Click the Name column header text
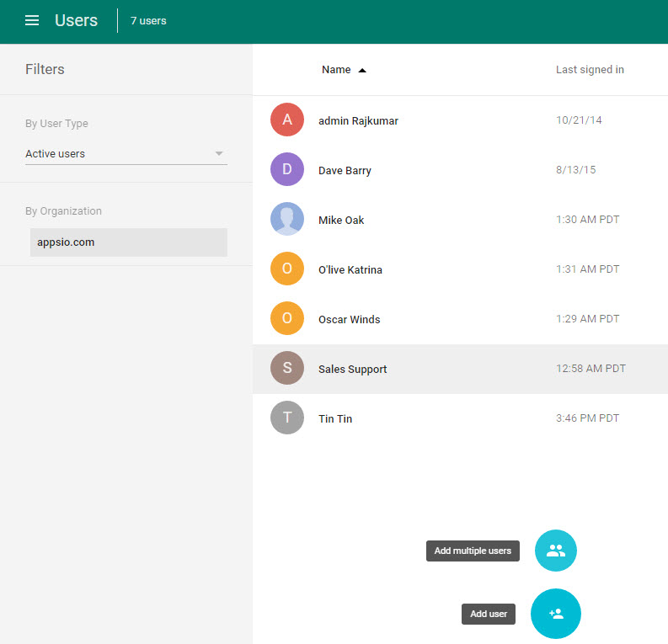Viewport: 668px width, 644px height. (x=336, y=70)
